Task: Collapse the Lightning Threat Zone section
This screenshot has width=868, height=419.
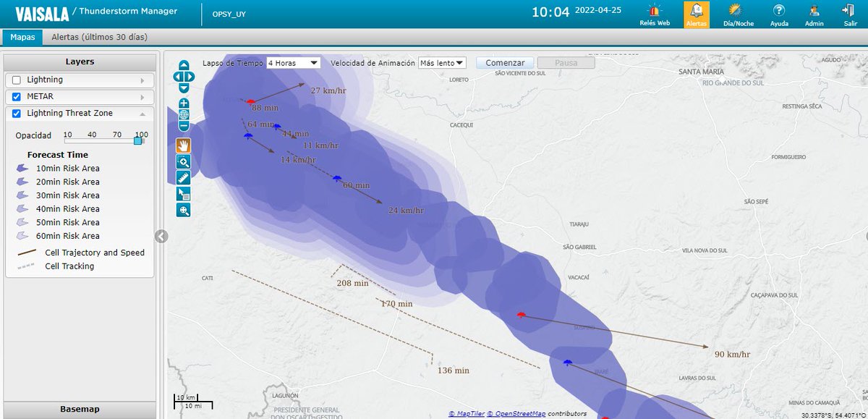Action: click(x=142, y=114)
